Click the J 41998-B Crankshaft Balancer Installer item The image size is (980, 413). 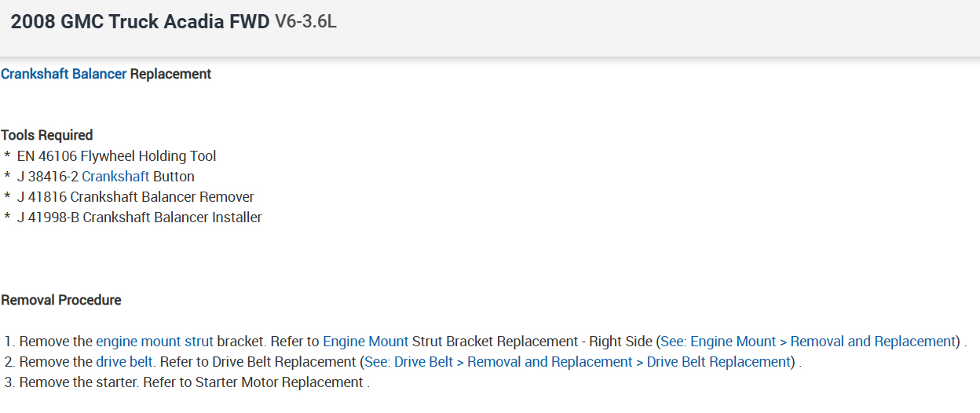click(139, 217)
